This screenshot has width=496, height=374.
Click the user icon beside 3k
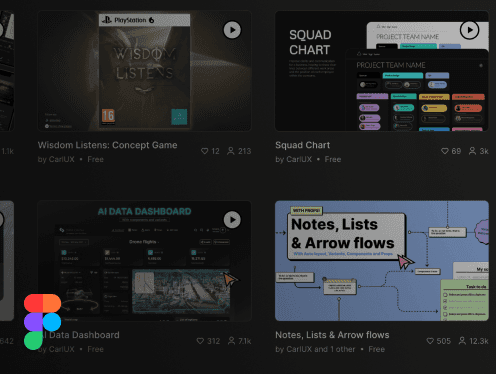[472, 151]
